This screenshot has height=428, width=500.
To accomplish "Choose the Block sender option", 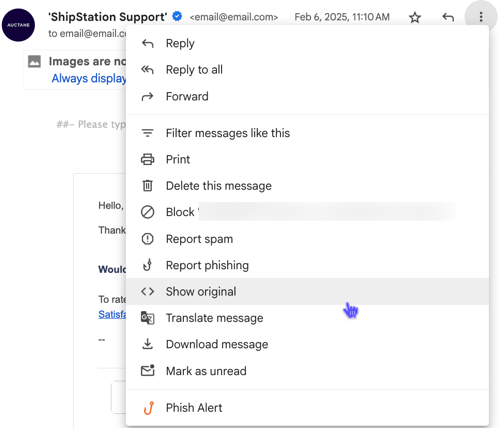I will [x=307, y=212].
